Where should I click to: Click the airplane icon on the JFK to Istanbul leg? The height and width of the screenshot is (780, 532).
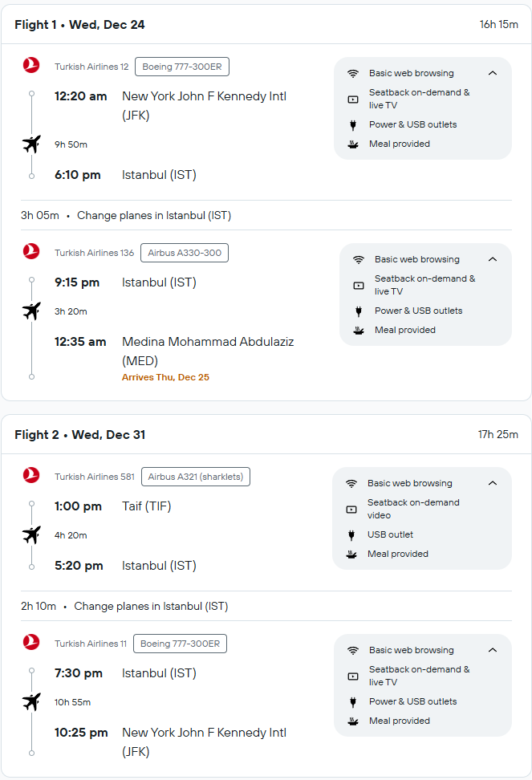(31, 144)
